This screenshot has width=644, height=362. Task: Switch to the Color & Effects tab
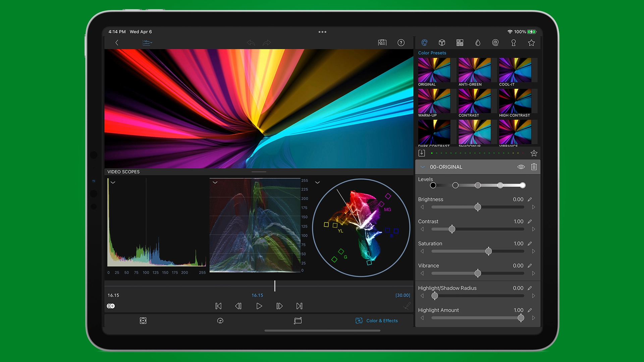click(377, 321)
